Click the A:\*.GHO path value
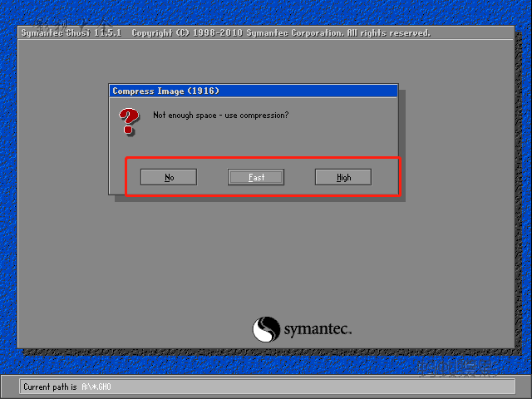Image resolution: width=532 pixels, height=399 pixels. pos(96,387)
